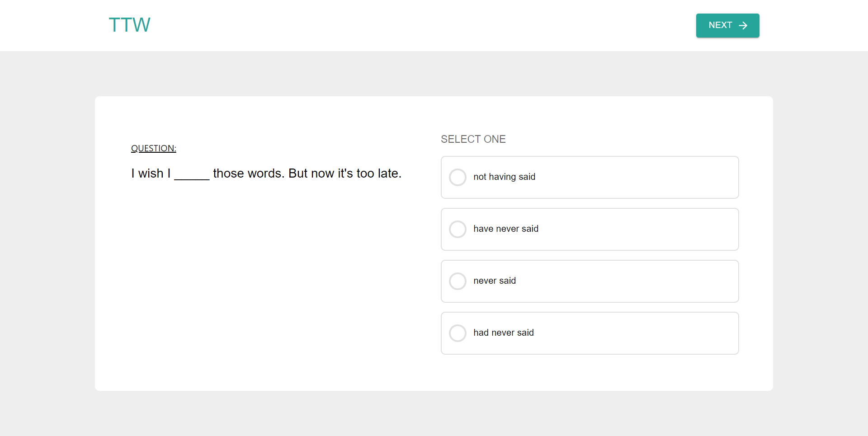Viewport: 868px width, 436px height.
Task: Select the 'not having said' radio circle
Action: pyautogui.click(x=458, y=177)
